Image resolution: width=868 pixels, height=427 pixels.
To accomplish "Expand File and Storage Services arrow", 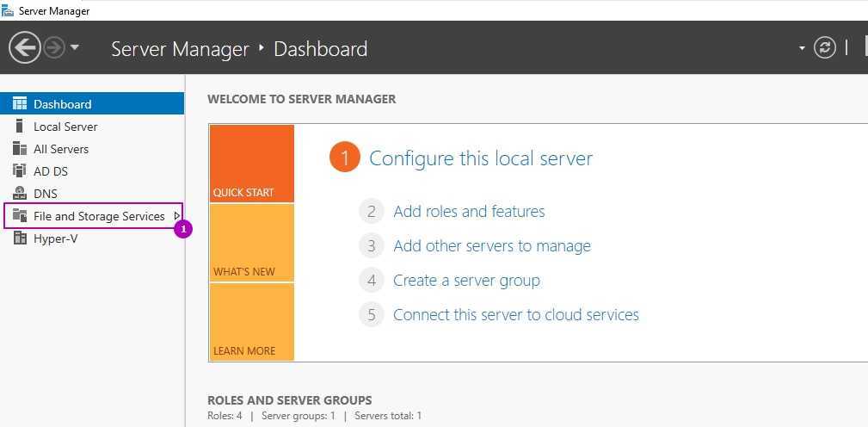I will click(176, 216).
